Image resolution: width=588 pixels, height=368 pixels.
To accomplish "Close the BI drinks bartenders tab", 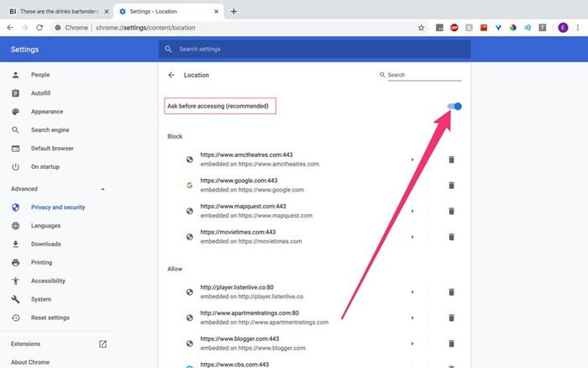I will point(107,12).
